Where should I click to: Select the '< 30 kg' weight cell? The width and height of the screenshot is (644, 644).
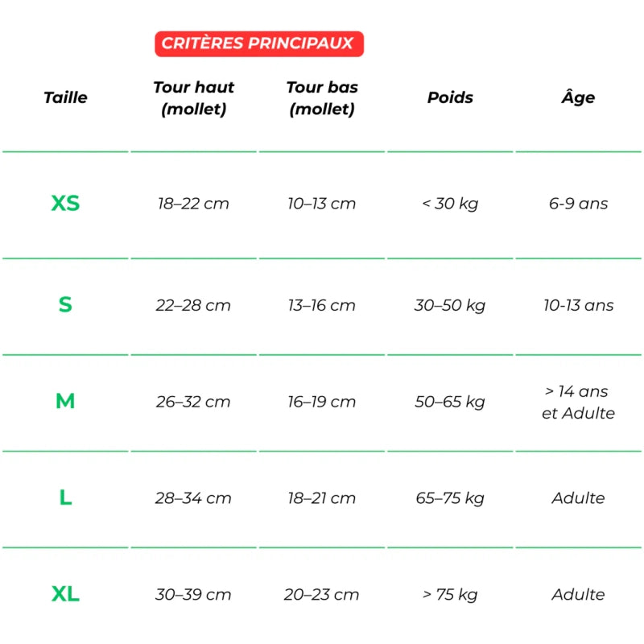[x=450, y=204]
